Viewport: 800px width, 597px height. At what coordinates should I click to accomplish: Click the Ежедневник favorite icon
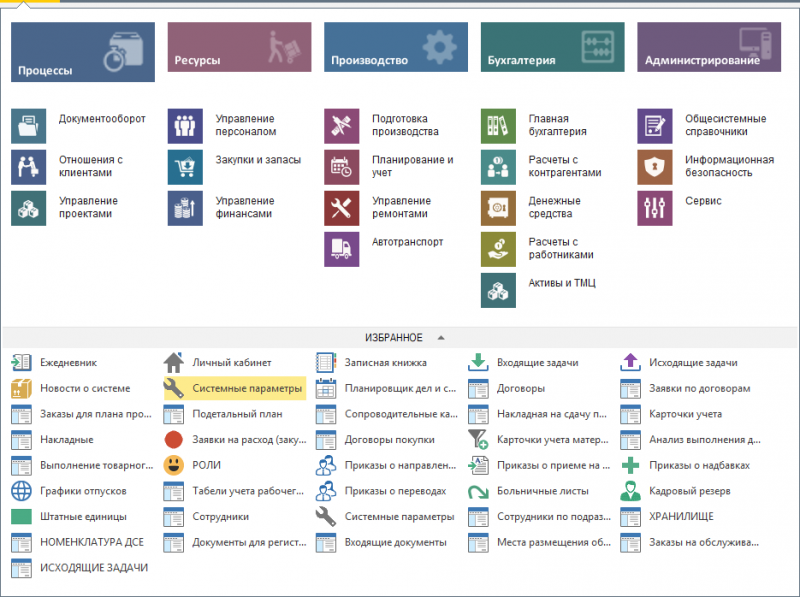(21, 362)
